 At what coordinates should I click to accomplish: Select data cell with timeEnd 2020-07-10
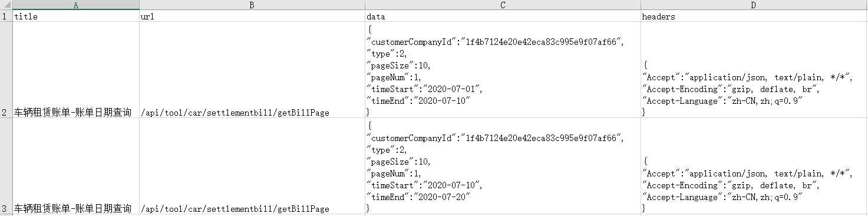pos(503,70)
